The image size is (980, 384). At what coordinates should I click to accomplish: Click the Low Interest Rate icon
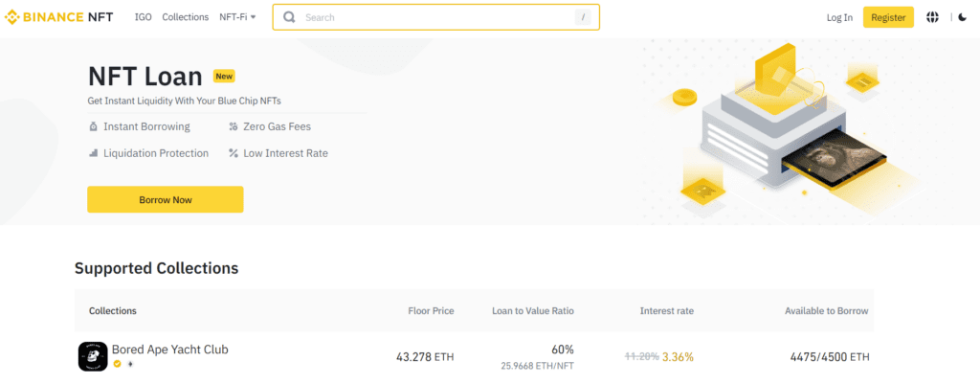click(234, 153)
